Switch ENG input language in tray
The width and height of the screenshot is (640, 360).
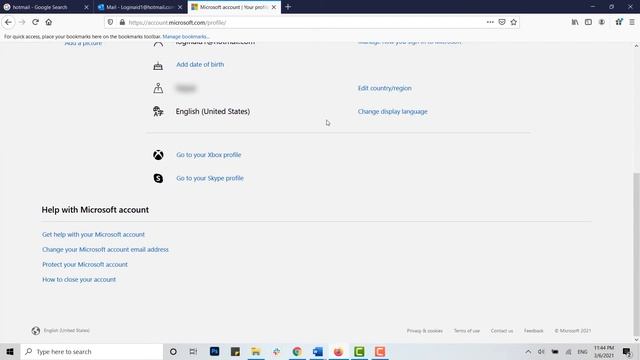(x=582, y=351)
